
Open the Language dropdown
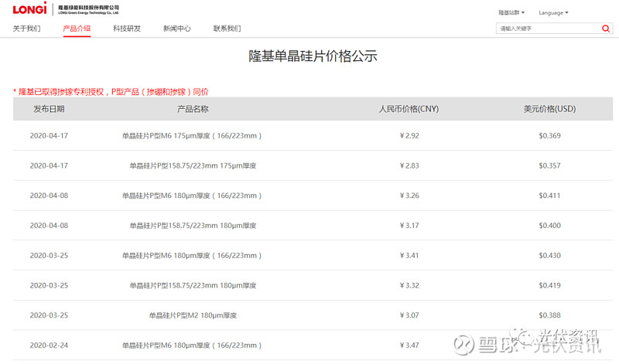pyautogui.click(x=553, y=12)
